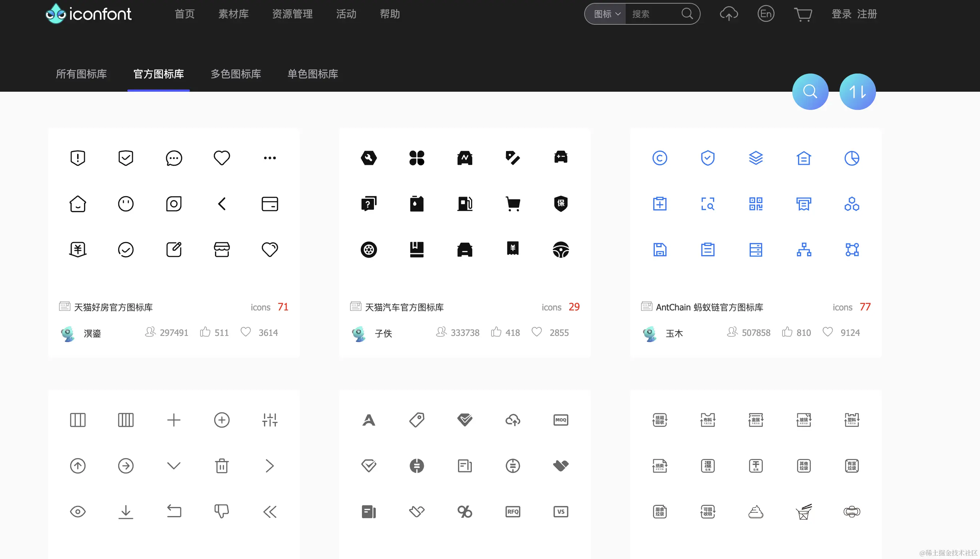Viewport: 980px width, 559px height.
Task: Select the QR code icon in AntChain library
Action: coord(756,204)
